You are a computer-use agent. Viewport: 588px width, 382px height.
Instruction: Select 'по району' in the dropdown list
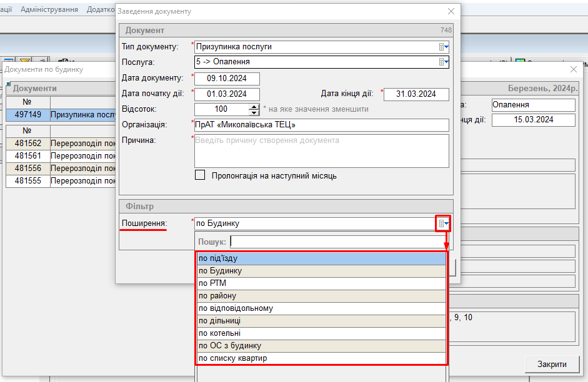coord(321,296)
